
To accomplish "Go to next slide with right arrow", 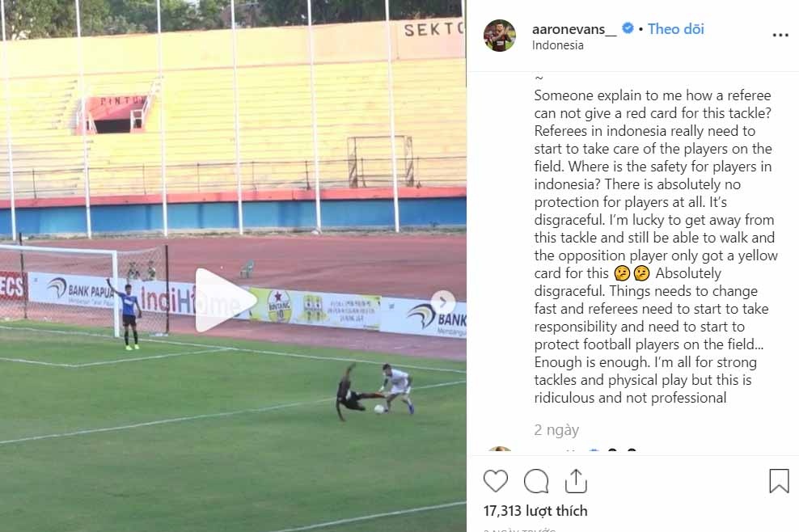I will pyautogui.click(x=442, y=302).
